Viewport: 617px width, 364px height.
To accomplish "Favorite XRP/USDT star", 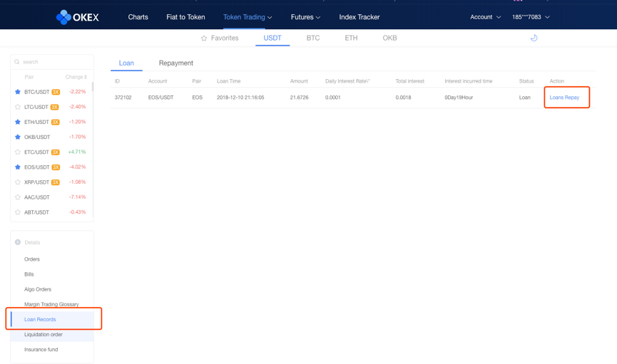I will (18, 182).
